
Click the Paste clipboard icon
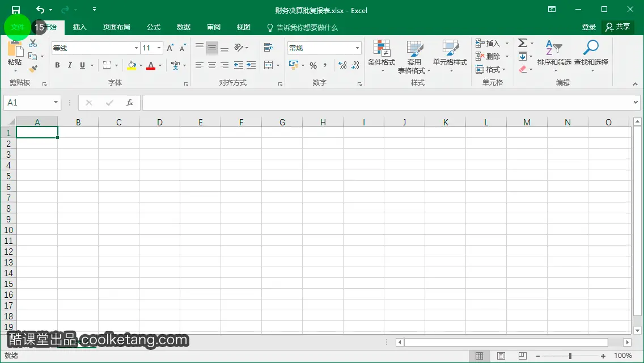click(15, 49)
